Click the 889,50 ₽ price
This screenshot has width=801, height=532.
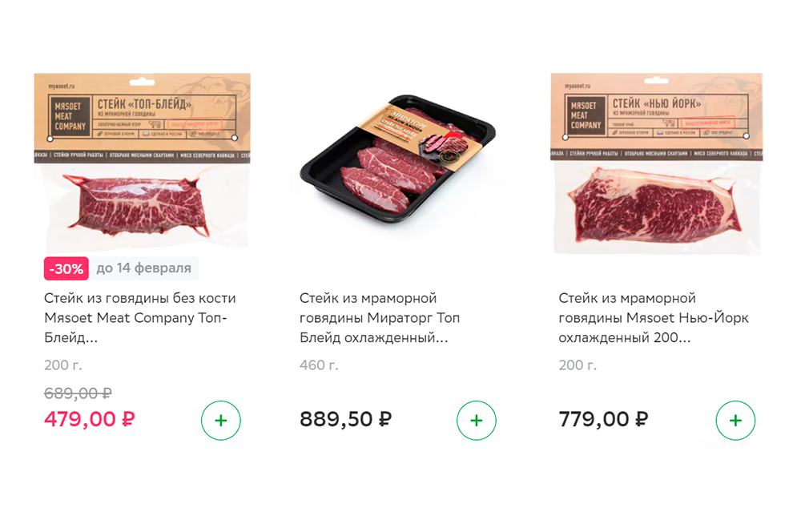pyautogui.click(x=345, y=419)
